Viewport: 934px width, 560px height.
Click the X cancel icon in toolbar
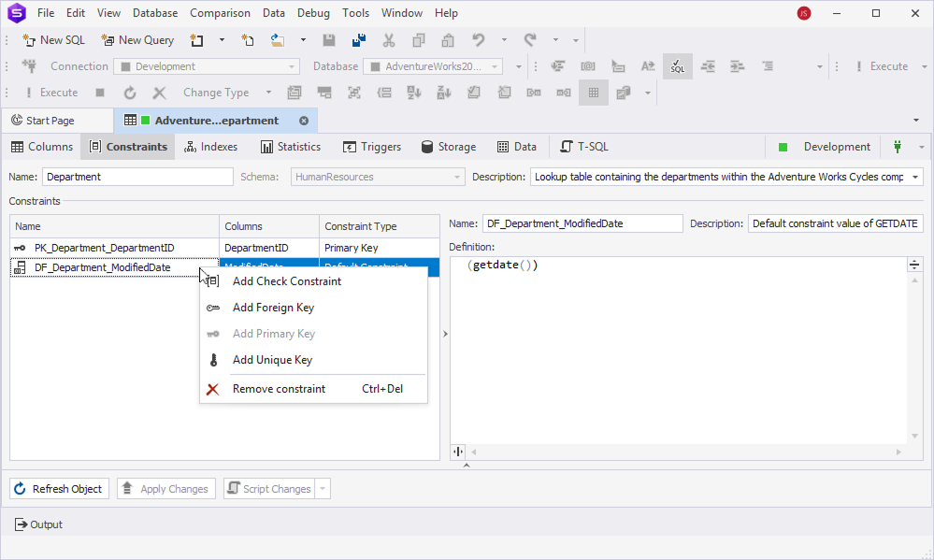point(159,93)
